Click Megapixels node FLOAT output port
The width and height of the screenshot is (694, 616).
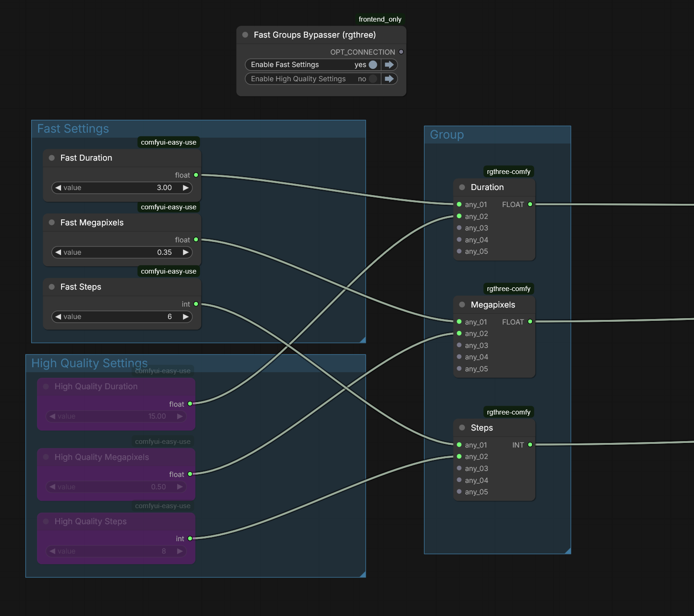pos(530,322)
